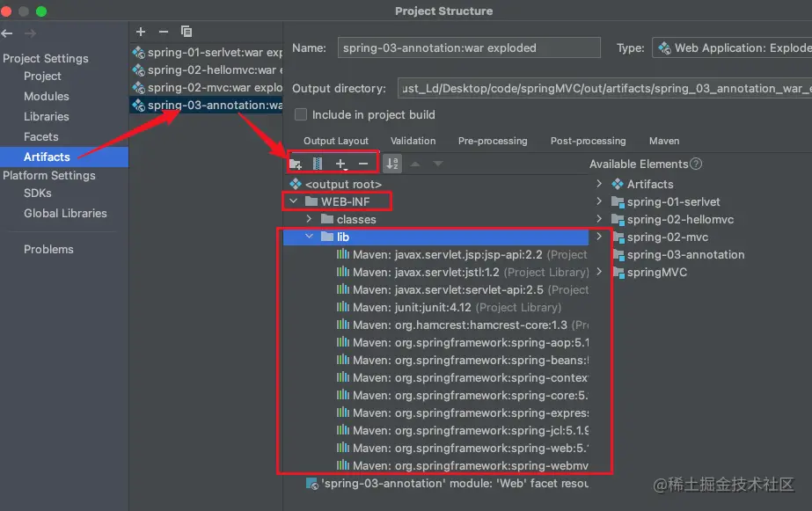Open SDKs platform settings

37,193
